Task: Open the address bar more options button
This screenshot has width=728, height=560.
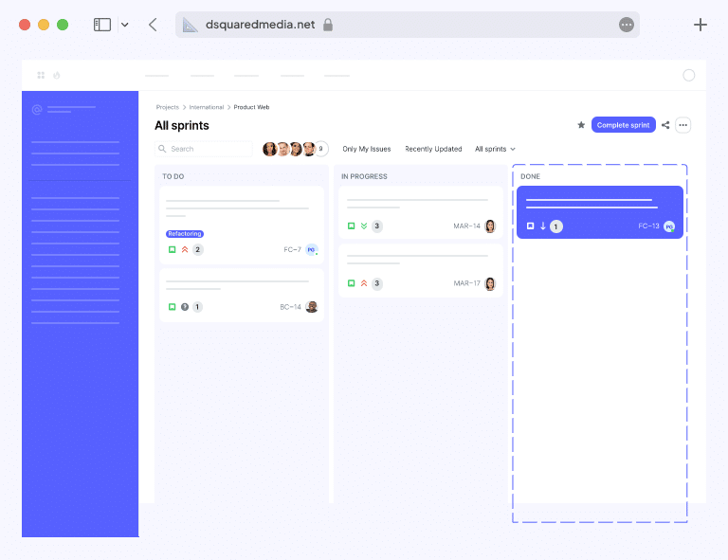Action: pyautogui.click(x=627, y=25)
